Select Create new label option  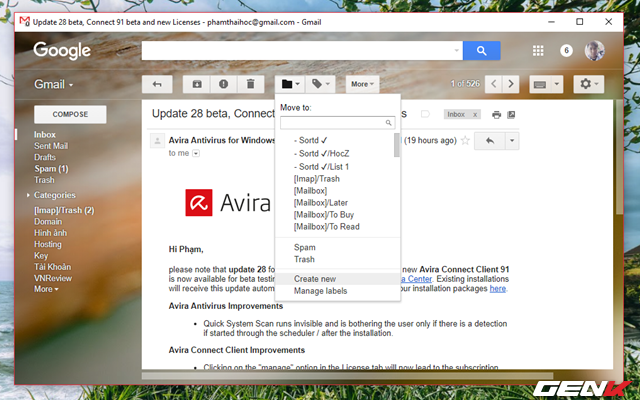coord(338,279)
